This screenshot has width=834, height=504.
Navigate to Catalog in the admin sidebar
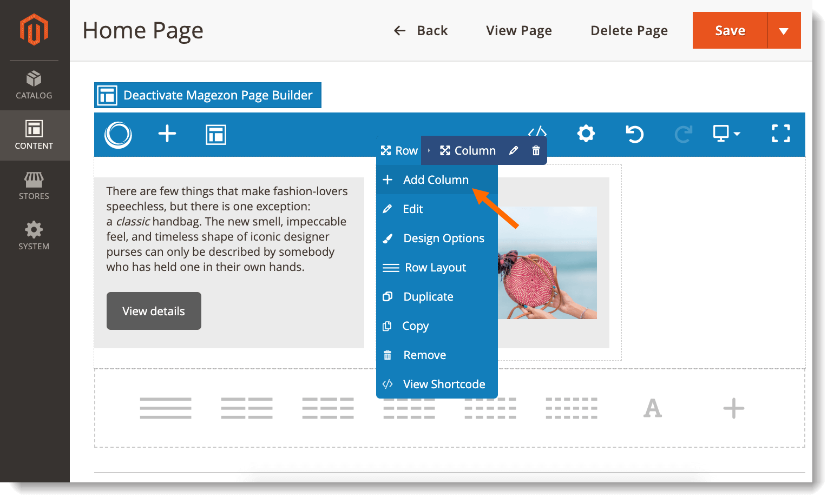(x=34, y=85)
